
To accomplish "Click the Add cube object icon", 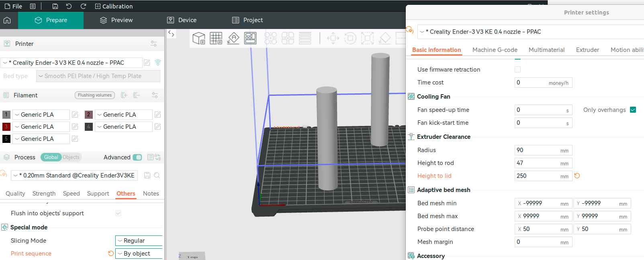I will 199,38.
